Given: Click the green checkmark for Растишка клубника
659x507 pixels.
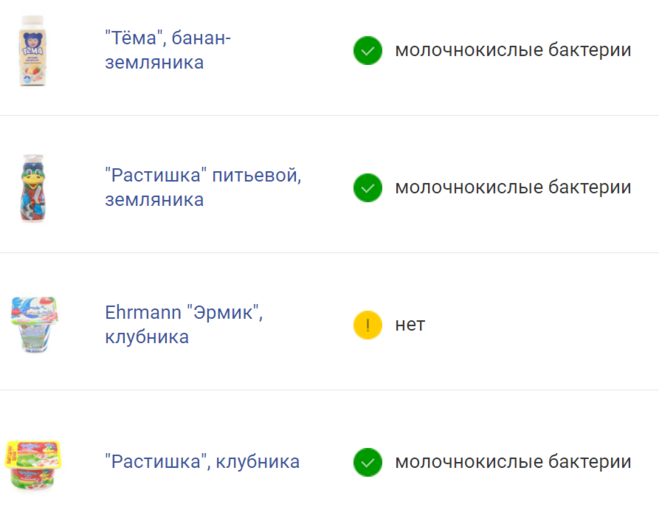Looking at the screenshot, I should (368, 462).
